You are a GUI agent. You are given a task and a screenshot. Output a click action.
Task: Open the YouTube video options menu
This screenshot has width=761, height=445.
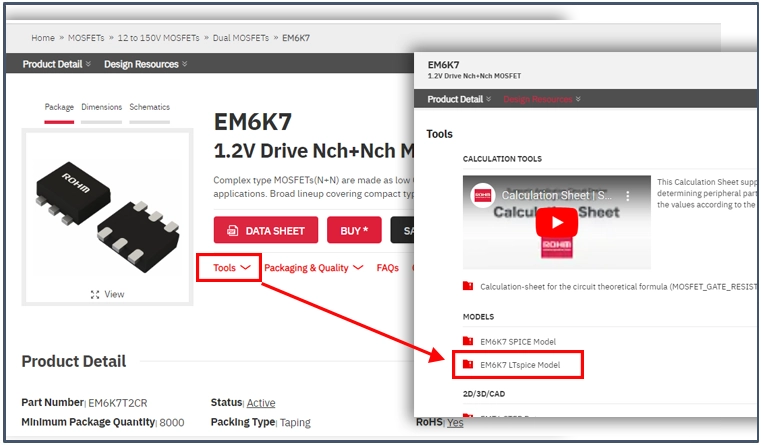(x=628, y=196)
